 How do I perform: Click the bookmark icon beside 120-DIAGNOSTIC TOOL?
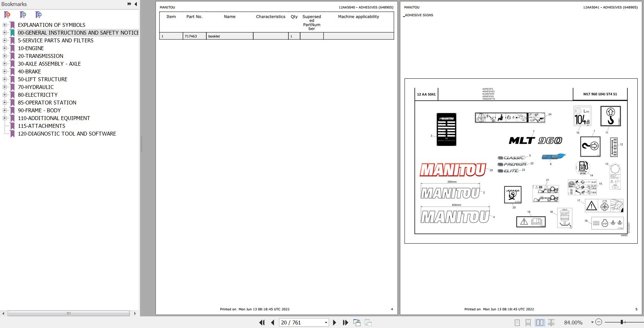tap(12, 134)
